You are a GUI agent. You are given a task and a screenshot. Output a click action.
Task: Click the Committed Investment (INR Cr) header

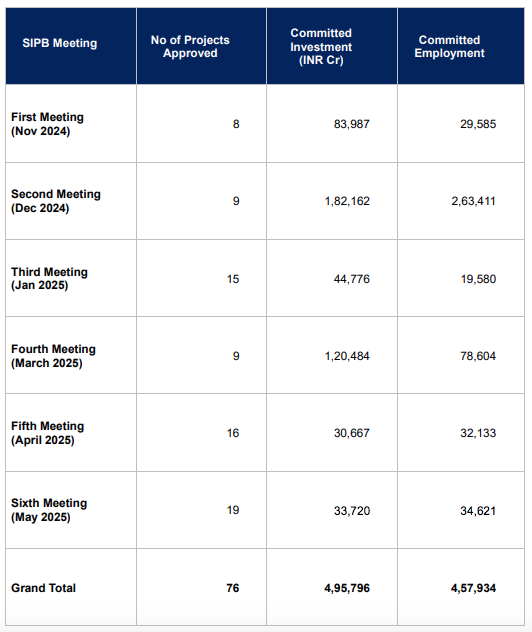click(321, 46)
